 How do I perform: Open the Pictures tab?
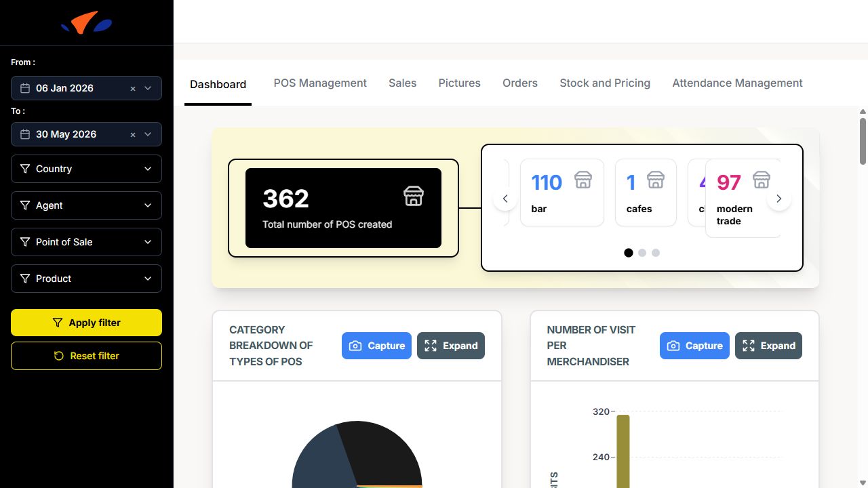[460, 83]
